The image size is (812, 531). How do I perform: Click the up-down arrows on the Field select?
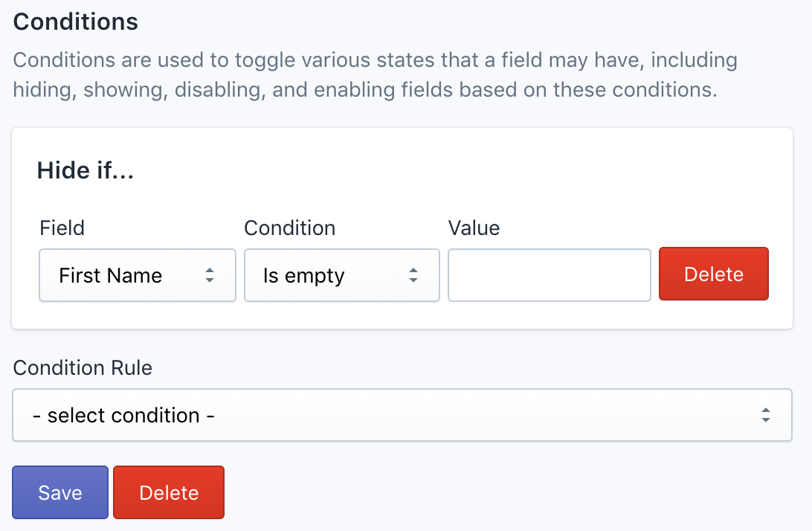coord(210,275)
